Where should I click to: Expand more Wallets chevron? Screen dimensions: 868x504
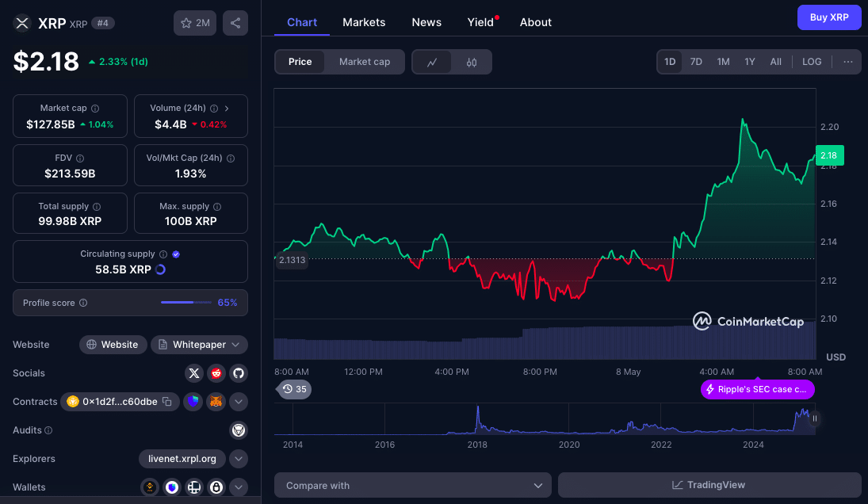pyautogui.click(x=239, y=487)
